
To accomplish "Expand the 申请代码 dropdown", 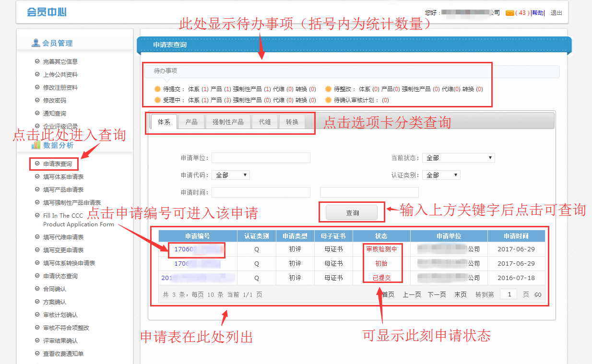I will (x=231, y=175).
